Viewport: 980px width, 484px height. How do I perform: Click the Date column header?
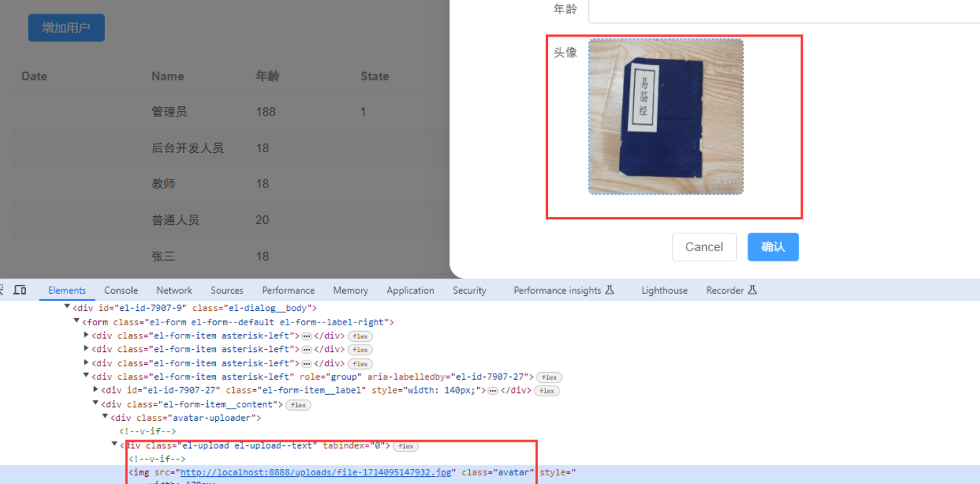point(34,76)
